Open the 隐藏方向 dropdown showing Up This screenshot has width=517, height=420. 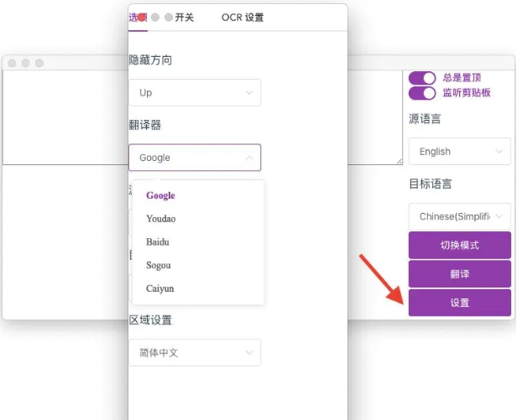point(195,92)
